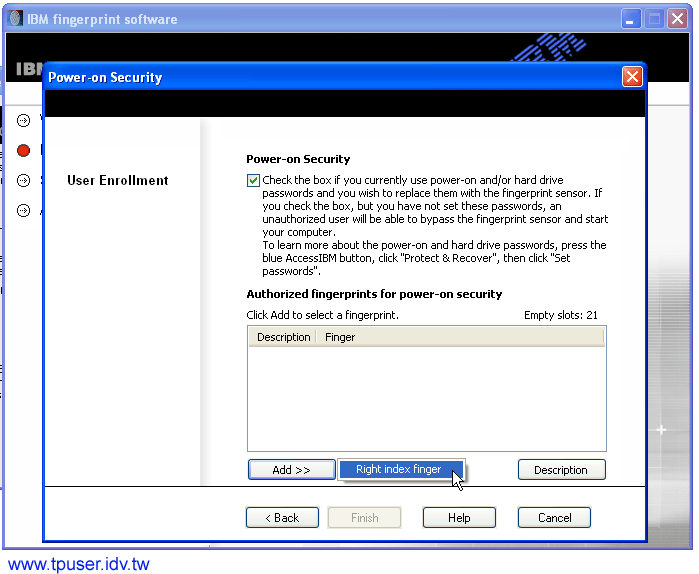
Task: Maximize the IBM fingerprint software window
Action: (x=654, y=19)
